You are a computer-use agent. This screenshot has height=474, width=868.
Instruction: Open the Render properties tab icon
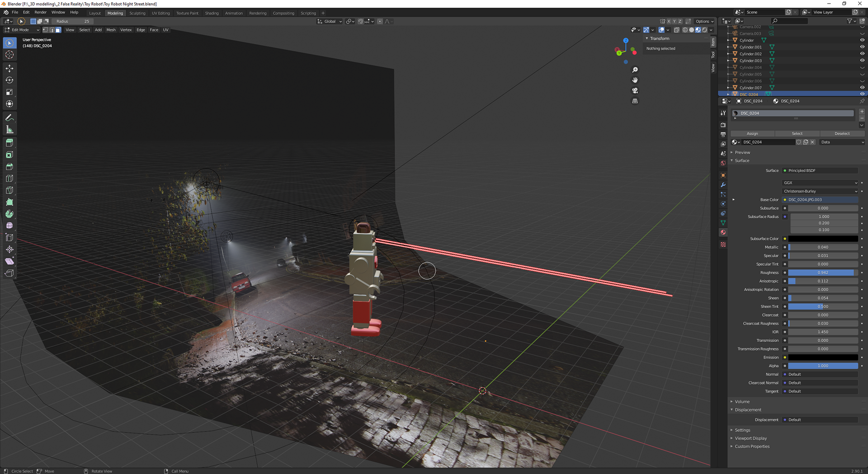point(723,125)
